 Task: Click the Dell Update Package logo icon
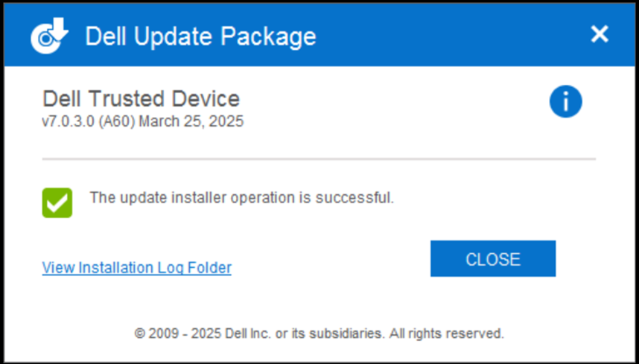tap(49, 35)
